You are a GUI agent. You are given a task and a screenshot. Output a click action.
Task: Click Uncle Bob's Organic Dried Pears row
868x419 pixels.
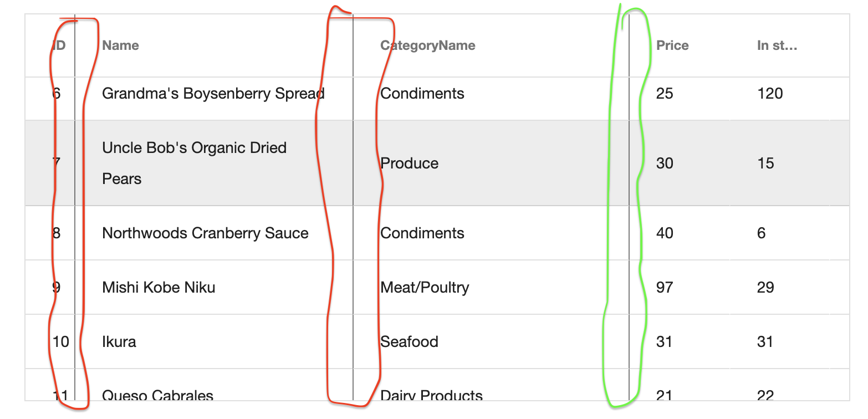click(x=194, y=163)
